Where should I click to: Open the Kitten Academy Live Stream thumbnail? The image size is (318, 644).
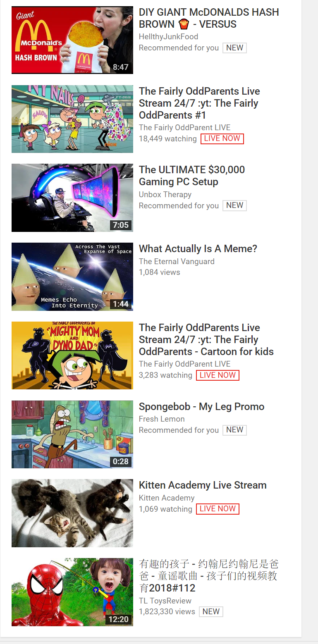point(72,513)
